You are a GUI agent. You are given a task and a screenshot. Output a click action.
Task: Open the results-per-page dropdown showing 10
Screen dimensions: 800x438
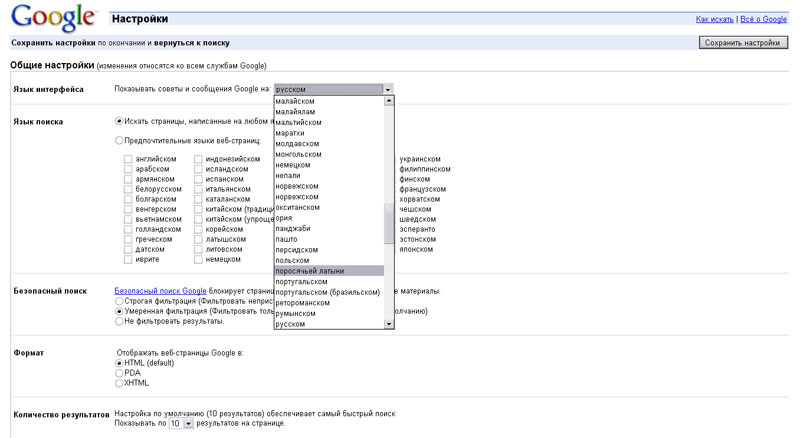[x=181, y=424]
